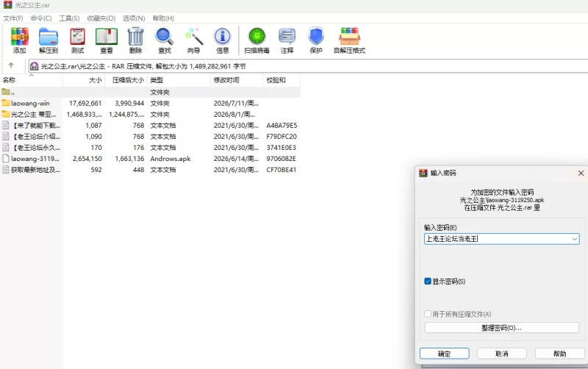Viewport: 588px width, 369px height.
Task: Click checksum F79DFC20
Action: (282, 137)
